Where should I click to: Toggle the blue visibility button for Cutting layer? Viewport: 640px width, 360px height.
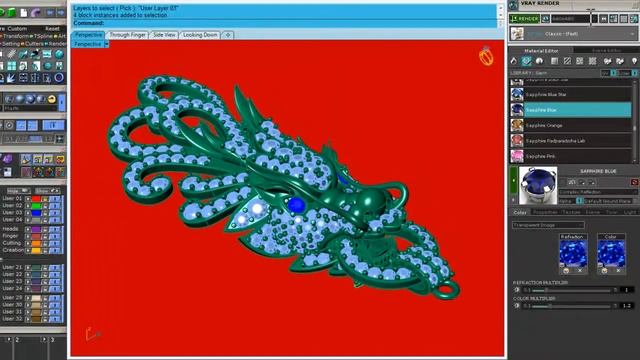tap(55, 243)
